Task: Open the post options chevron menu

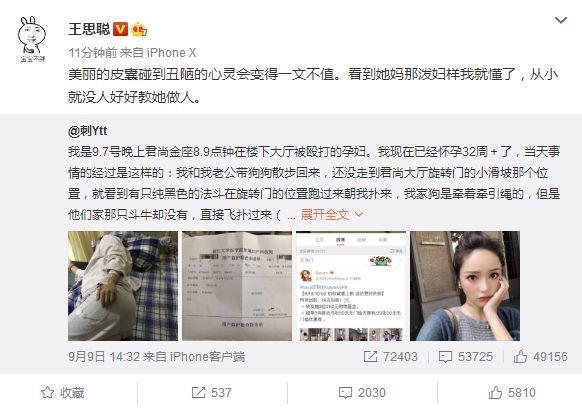Action: tap(560, 20)
